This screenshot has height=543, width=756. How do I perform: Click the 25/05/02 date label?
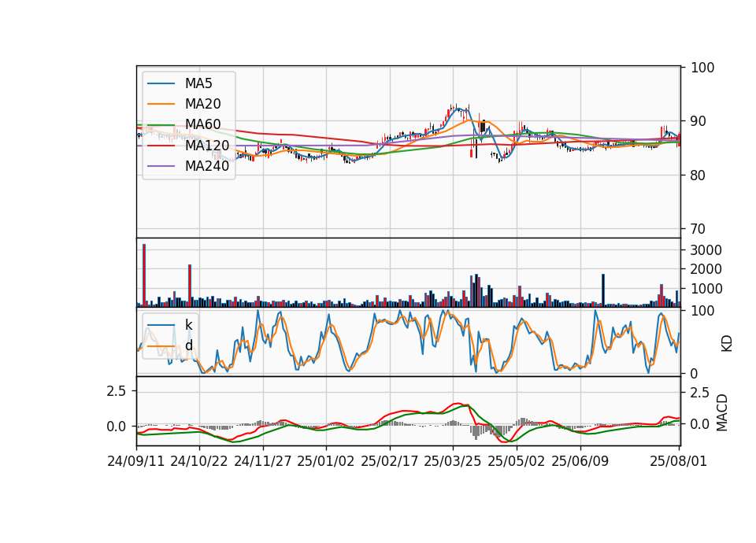(x=516, y=461)
